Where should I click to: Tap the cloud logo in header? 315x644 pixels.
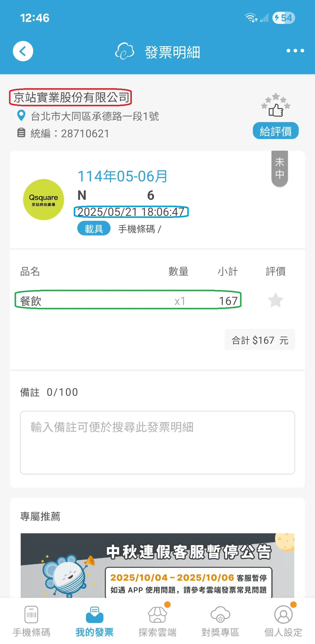click(x=125, y=51)
